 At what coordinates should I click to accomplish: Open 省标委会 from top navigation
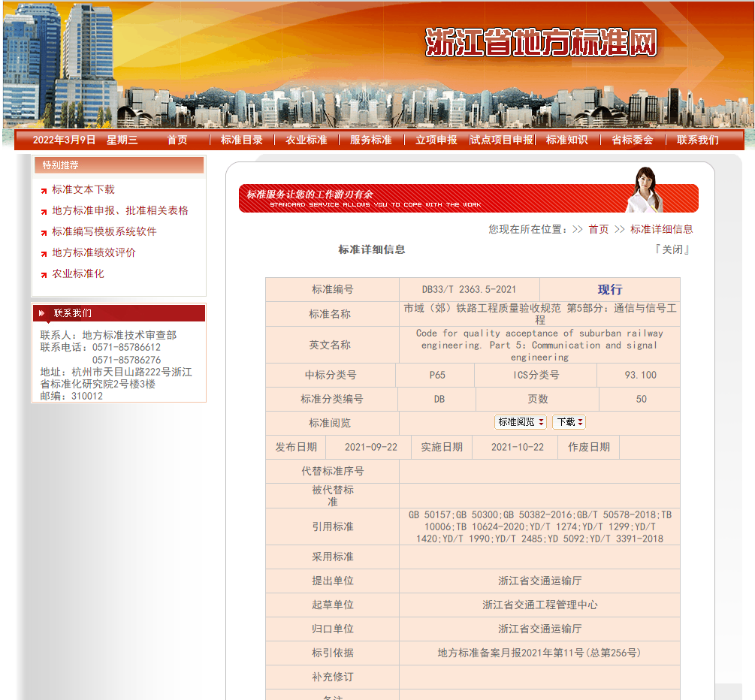pos(633,140)
